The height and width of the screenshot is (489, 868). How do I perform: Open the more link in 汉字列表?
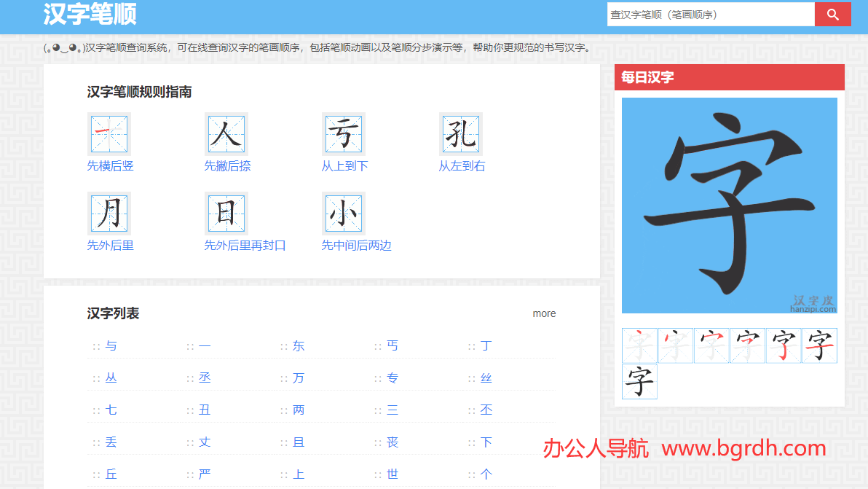point(544,313)
